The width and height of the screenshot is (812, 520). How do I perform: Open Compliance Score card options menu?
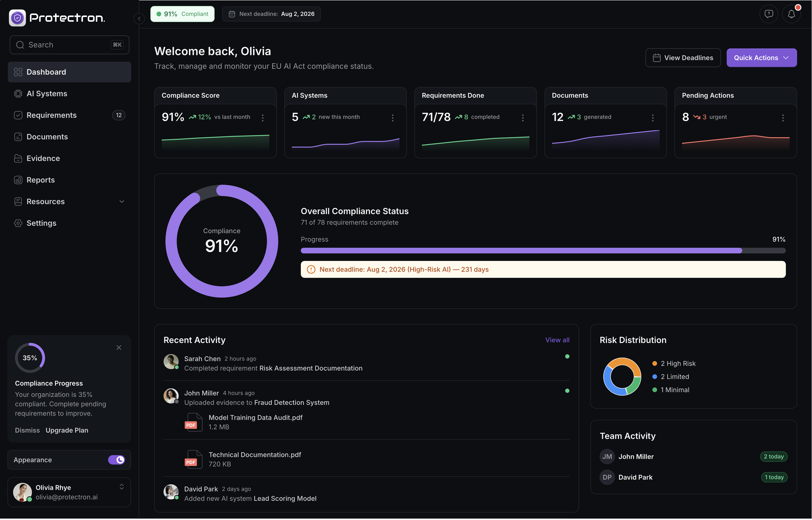[263, 118]
